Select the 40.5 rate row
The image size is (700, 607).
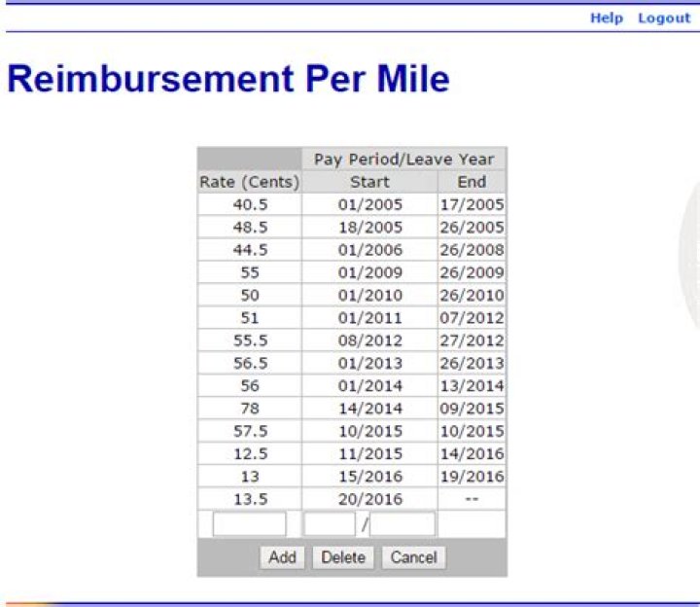tap(249, 204)
